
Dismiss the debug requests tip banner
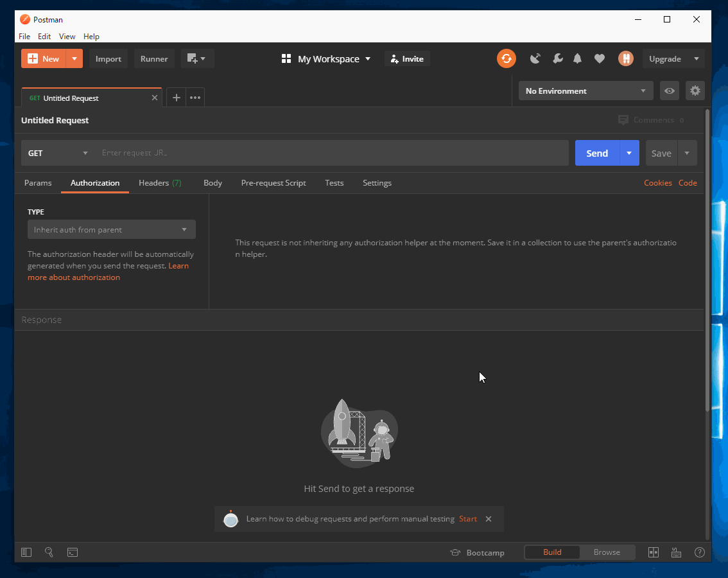(x=489, y=519)
